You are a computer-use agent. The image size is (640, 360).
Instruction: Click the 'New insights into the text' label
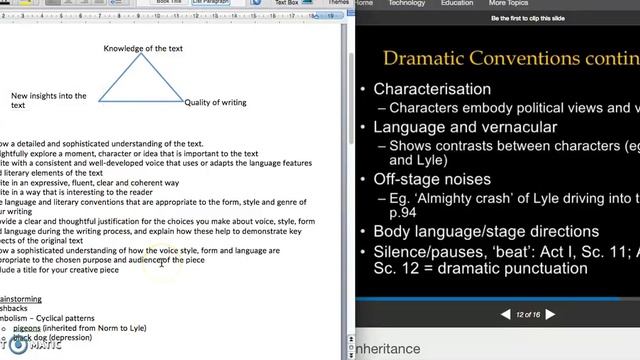49,100
